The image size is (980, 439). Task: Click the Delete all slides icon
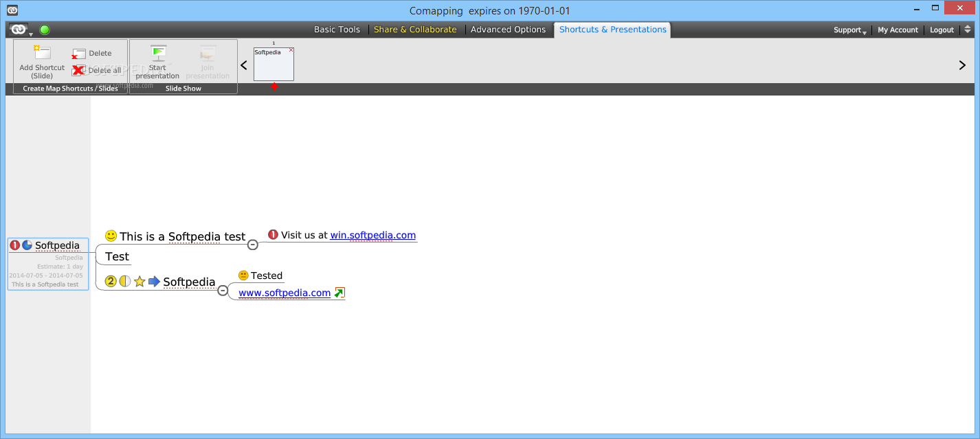tap(78, 70)
